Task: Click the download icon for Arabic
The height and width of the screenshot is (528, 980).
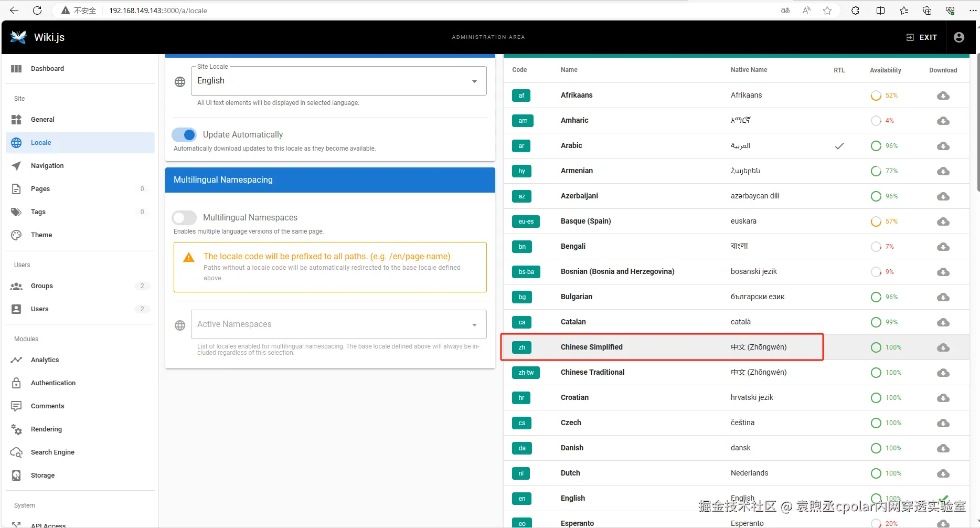Action: [x=943, y=146]
